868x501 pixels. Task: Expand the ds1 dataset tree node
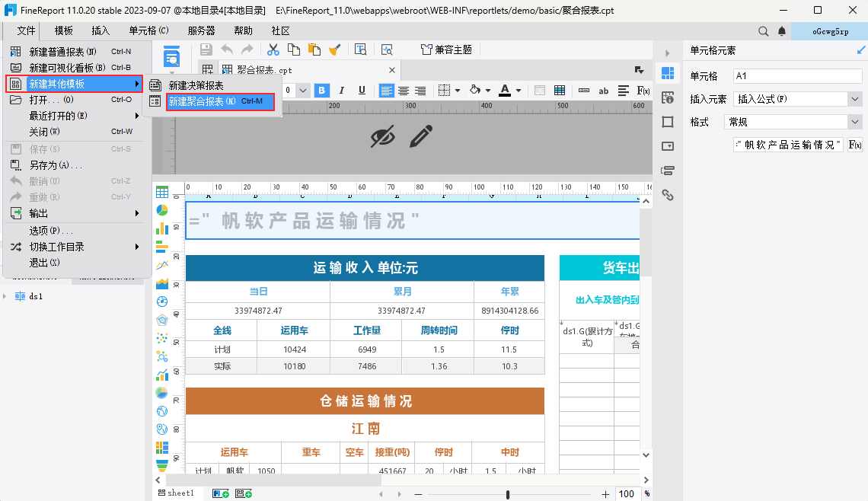pos(7,296)
